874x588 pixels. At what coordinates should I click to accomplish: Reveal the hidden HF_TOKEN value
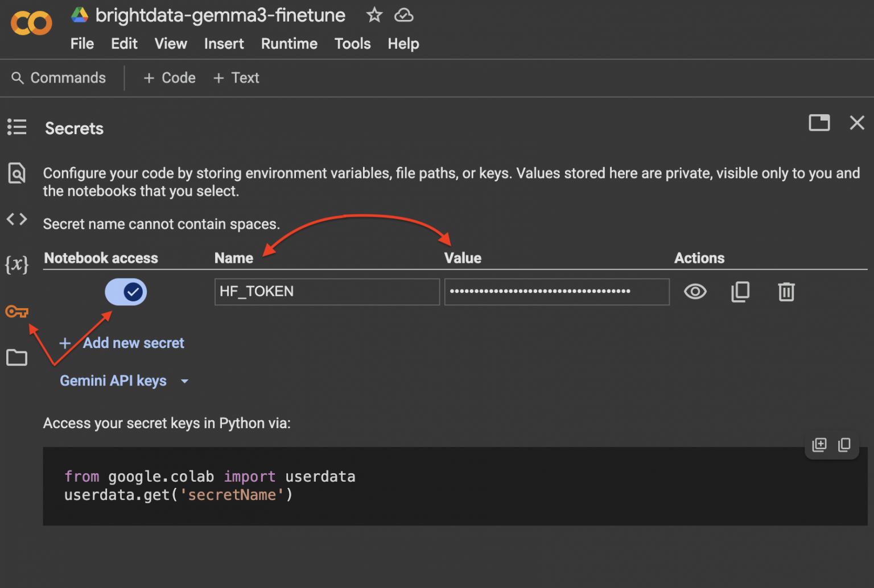695,292
